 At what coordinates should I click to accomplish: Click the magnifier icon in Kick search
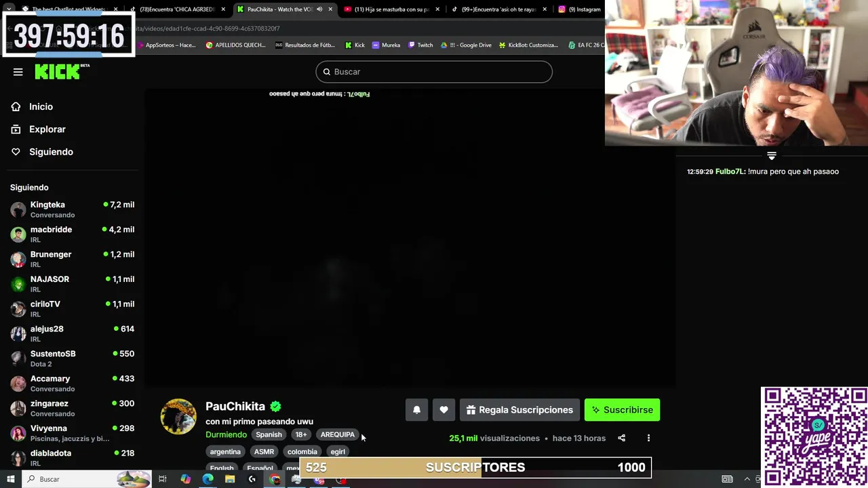click(x=326, y=72)
